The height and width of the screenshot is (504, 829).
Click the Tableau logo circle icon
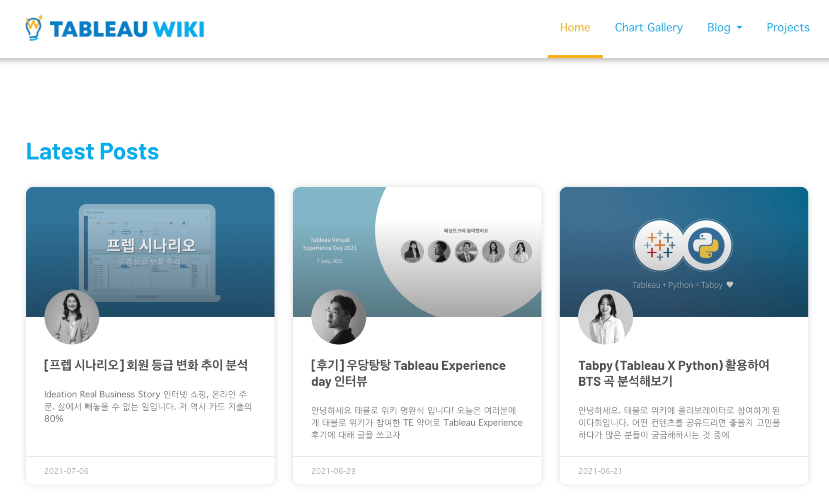[659, 245]
